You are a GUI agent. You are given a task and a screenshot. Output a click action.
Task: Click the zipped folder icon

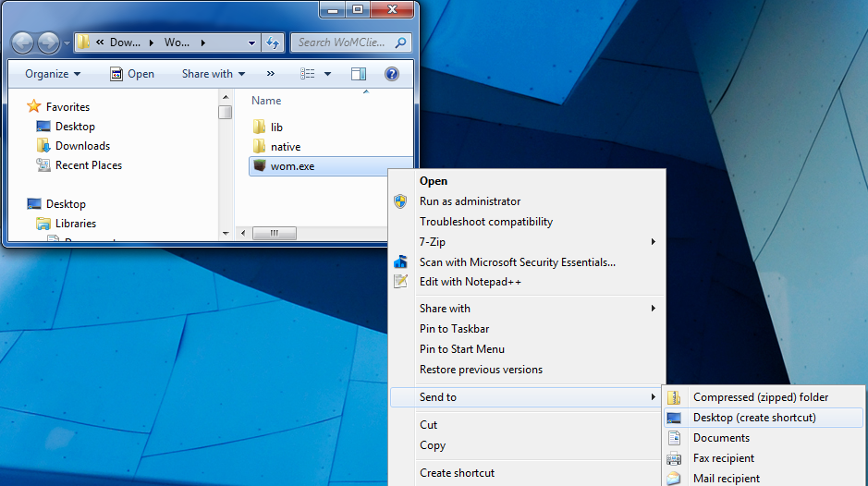[x=674, y=397]
